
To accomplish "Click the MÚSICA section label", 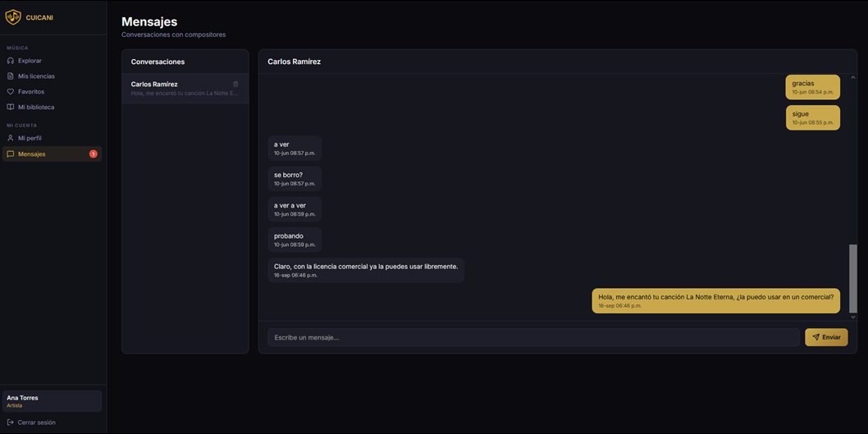I will click(x=17, y=48).
